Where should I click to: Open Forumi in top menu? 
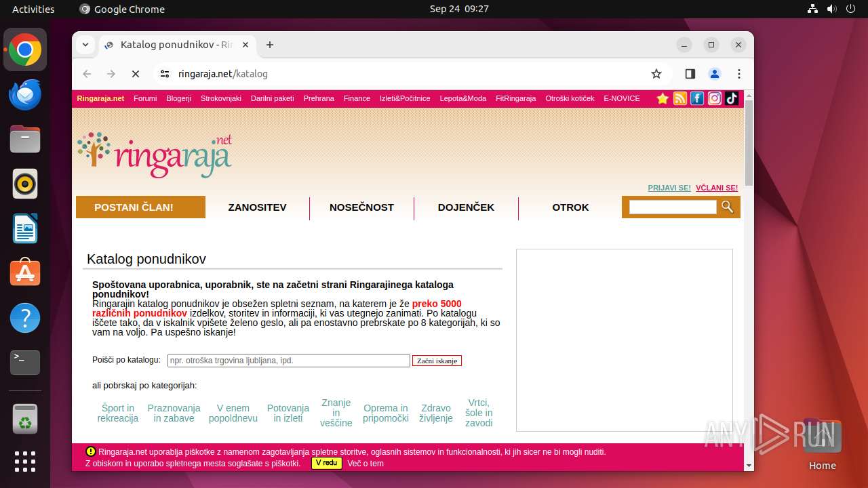(x=145, y=98)
